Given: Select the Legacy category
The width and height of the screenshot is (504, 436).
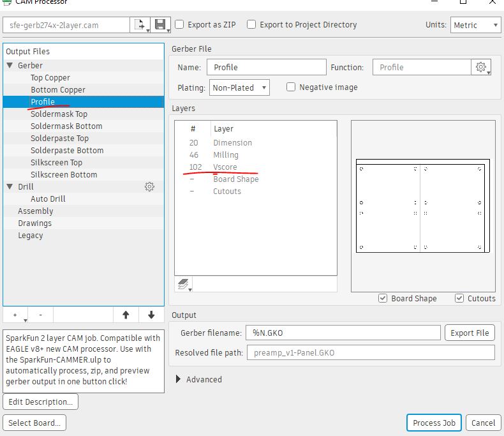Looking at the screenshot, I should pyautogui.click(x=30, y=236).
